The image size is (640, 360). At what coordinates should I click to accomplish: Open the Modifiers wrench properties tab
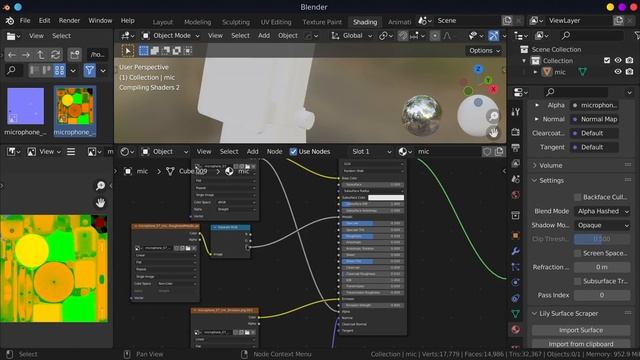click(x=516, y=251)
